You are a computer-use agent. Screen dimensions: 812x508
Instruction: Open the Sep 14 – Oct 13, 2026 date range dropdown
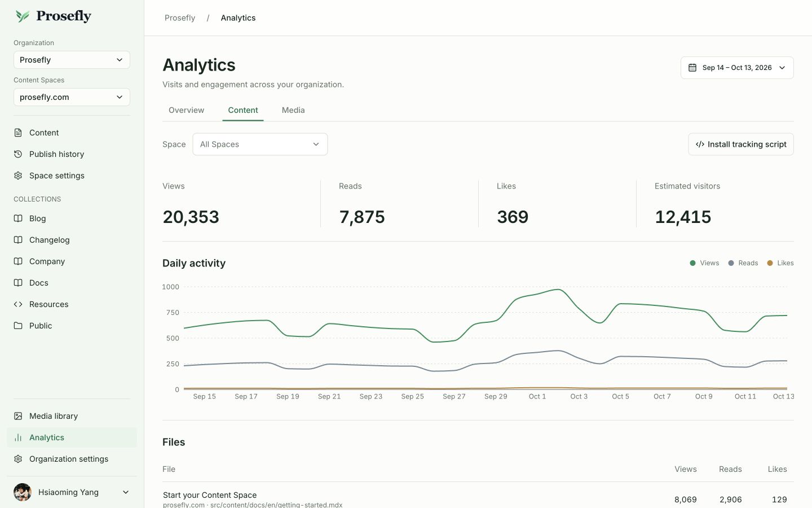pyautogui.click(x=737, y=68)
